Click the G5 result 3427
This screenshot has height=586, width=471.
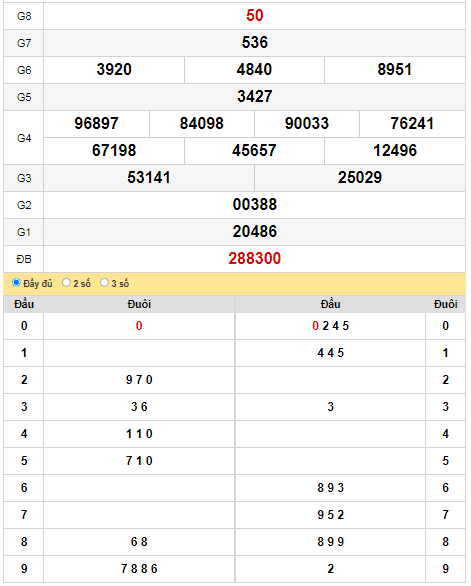[255, 96]
